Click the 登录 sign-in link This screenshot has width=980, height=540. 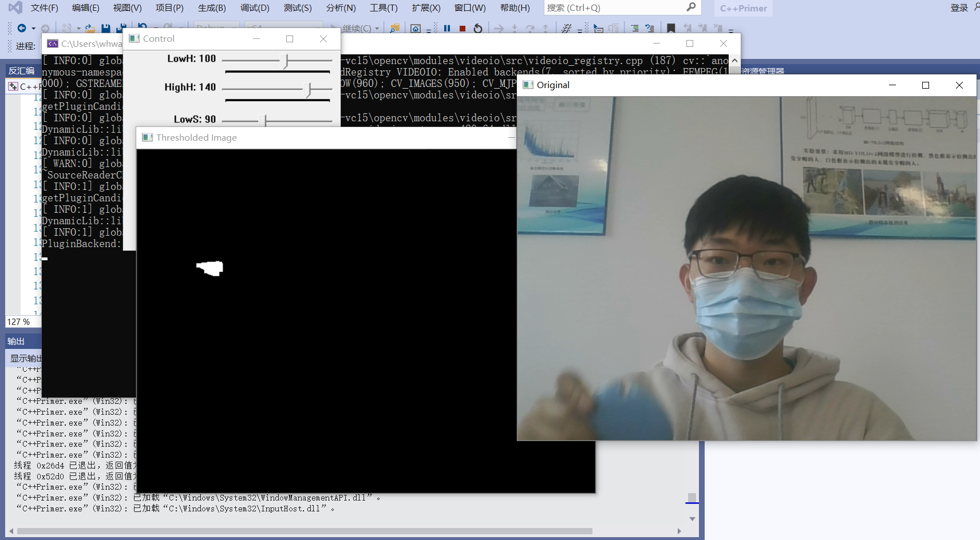[958, 7]
